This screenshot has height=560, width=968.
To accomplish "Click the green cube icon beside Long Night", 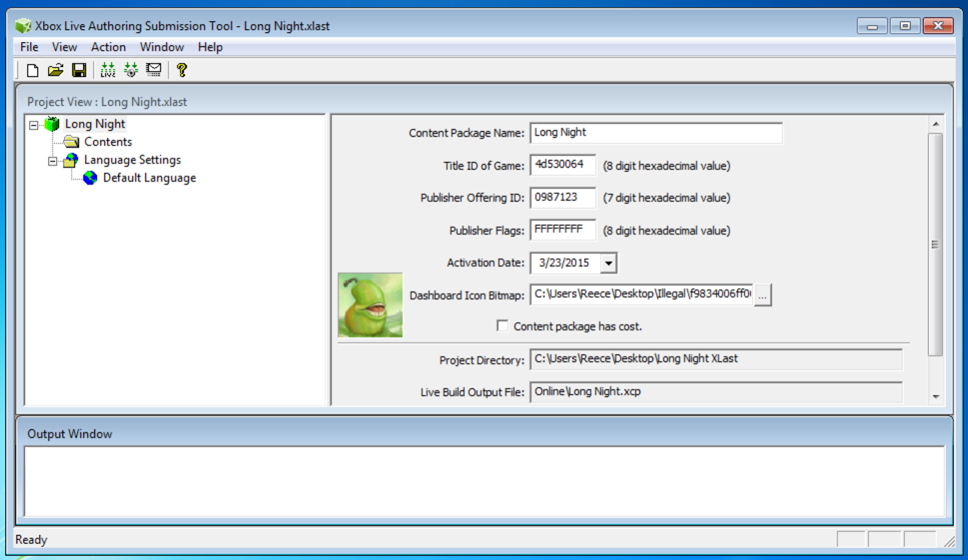I will tap(53, 124).
